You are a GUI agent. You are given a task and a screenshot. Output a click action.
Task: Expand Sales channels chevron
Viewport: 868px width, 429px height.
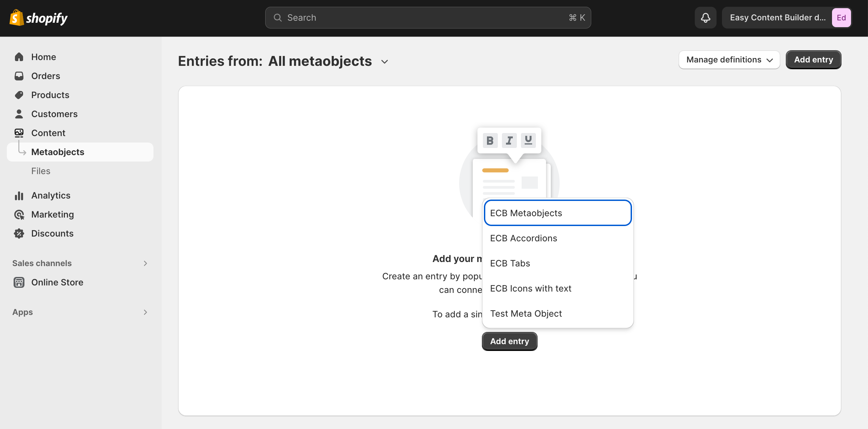coord(145,263)
